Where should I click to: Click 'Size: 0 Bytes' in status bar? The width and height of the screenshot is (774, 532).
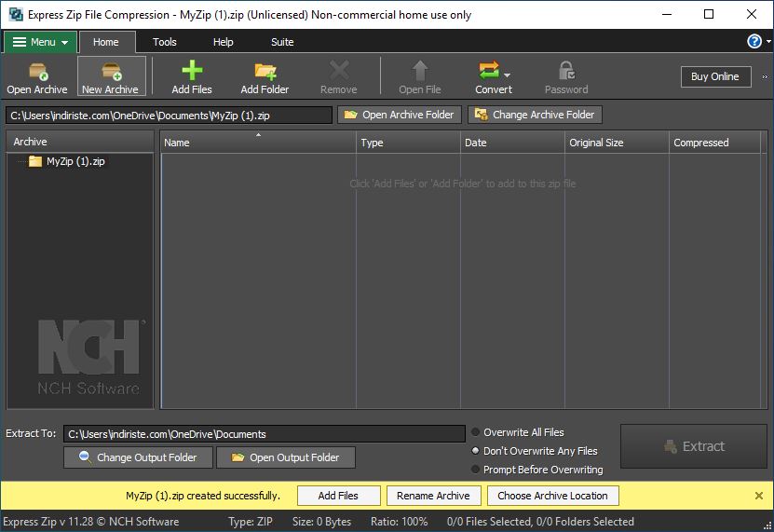click(x=322, y=522)
